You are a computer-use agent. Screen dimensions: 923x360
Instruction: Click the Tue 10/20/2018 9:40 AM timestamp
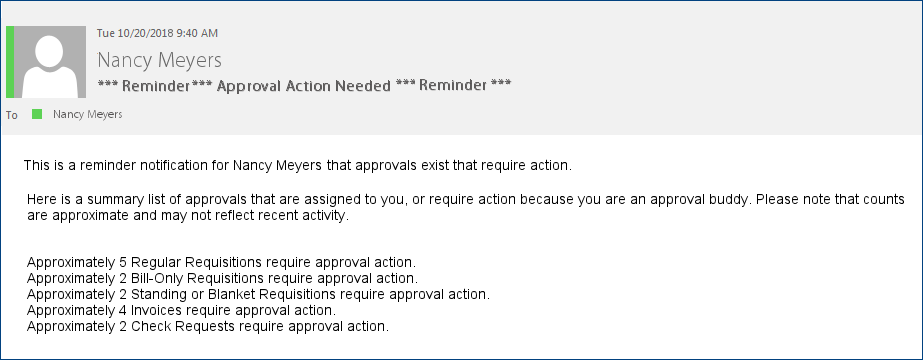[x=157, y=33]
